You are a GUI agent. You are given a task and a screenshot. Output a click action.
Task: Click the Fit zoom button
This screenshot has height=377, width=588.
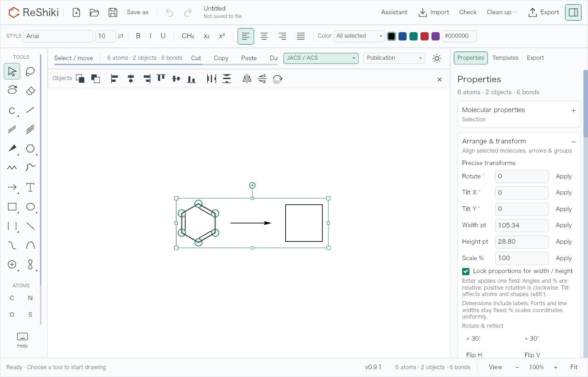[574, 367]
